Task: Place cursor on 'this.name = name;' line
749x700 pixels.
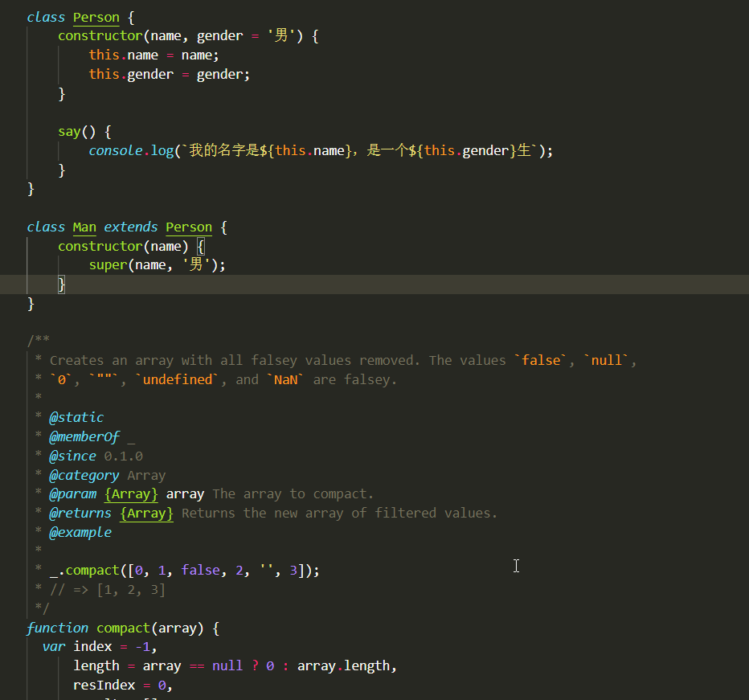Action: coord(153,55)
